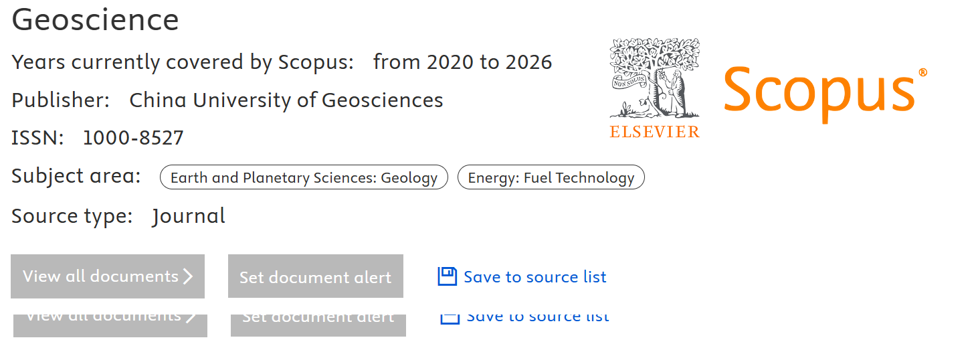
Task: Click the Save to source list link
Action: (534, 277)
